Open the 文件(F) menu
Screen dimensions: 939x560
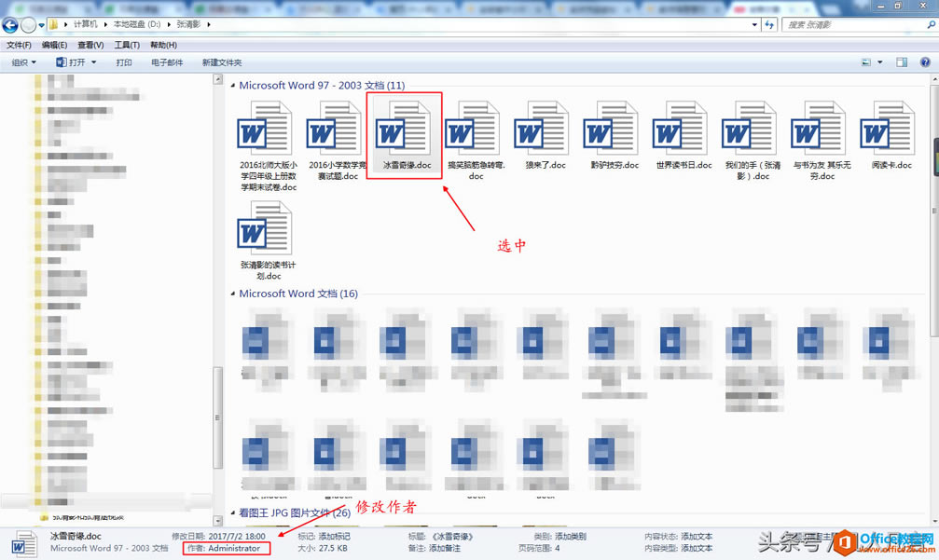20,45
